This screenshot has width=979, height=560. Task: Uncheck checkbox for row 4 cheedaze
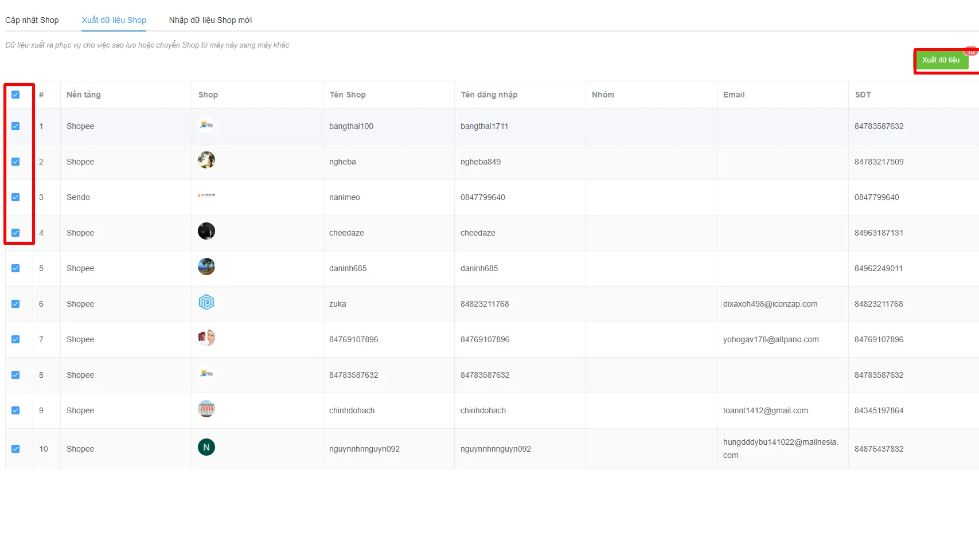click(x=15, y=233)
